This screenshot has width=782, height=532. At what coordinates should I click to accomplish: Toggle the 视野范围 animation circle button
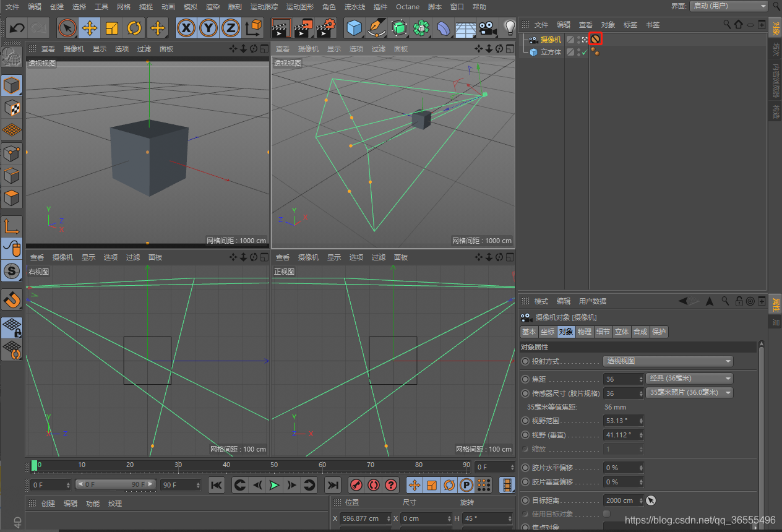click(x=525, y=421)
